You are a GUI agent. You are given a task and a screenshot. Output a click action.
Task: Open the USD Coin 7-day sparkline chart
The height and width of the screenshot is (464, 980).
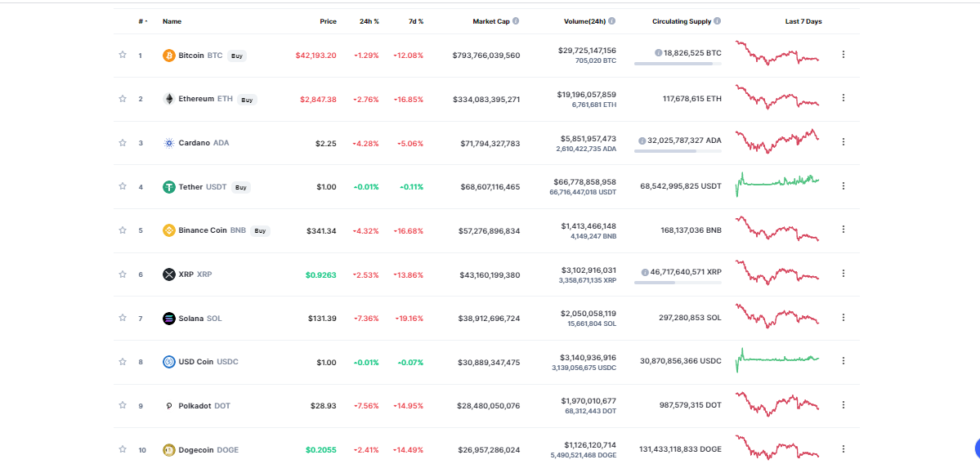776,359
